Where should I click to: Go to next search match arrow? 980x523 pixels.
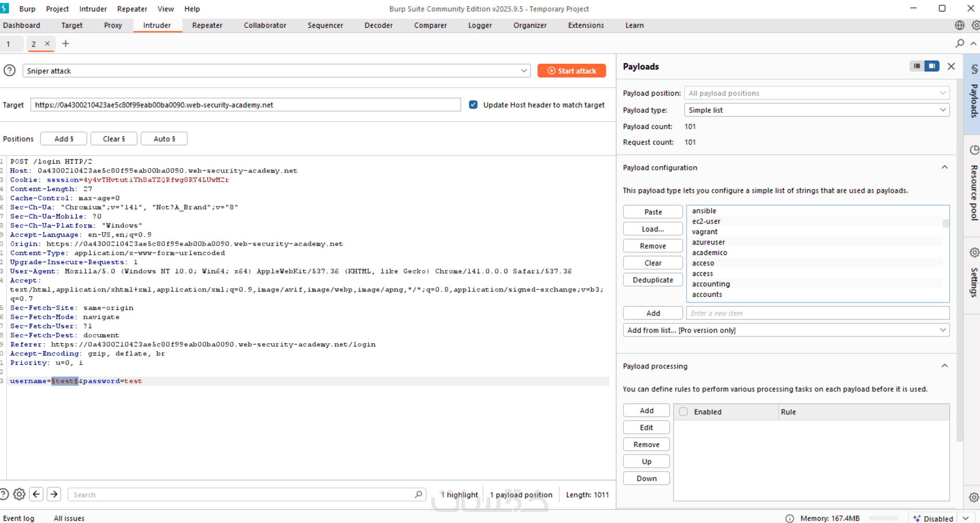click(x=54, y=494)
